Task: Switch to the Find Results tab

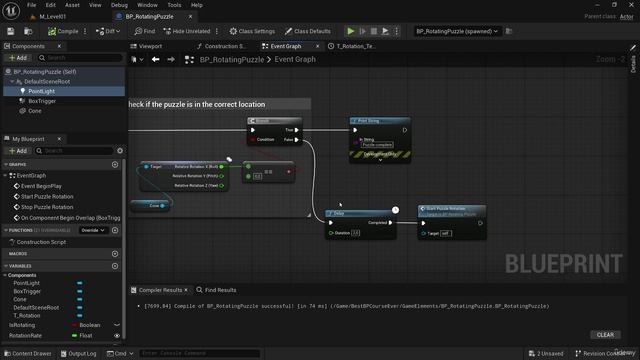Action: [x=216, y=290]
